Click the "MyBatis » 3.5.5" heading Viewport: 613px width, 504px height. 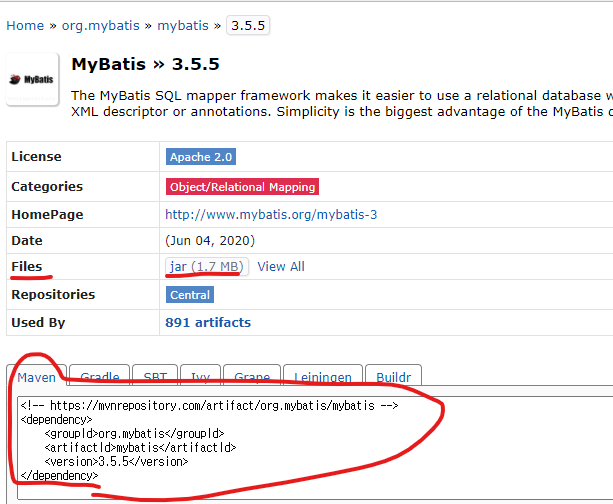(145, 64)
